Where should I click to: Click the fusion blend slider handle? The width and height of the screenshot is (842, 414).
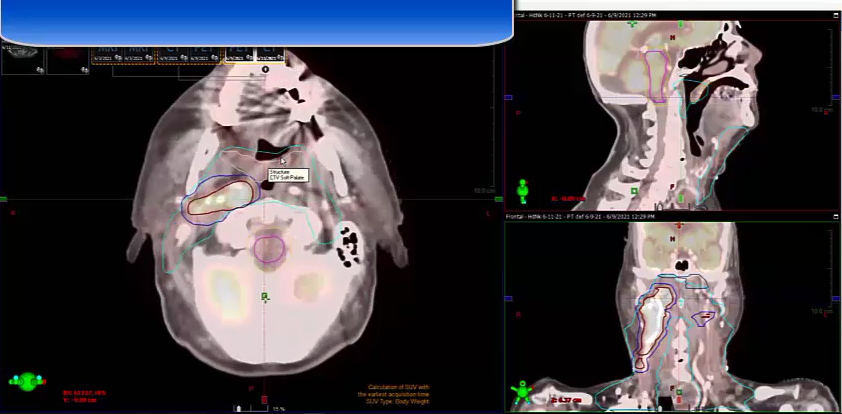pos(239,409)
